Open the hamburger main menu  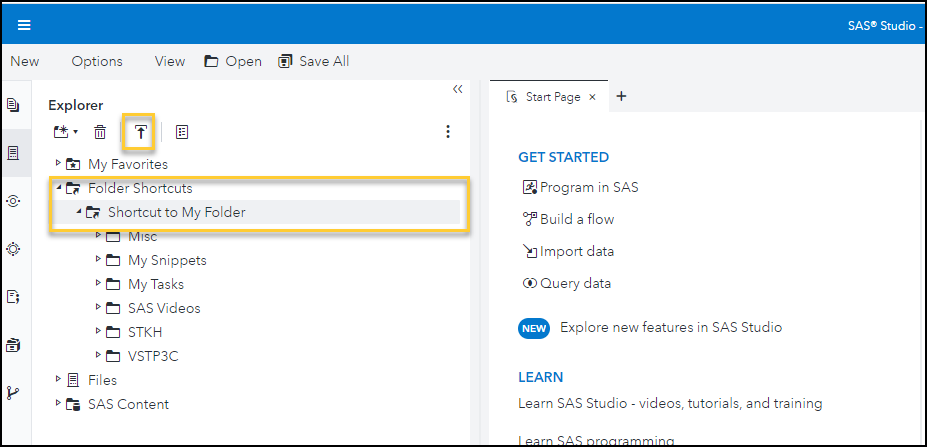[24, 25]
